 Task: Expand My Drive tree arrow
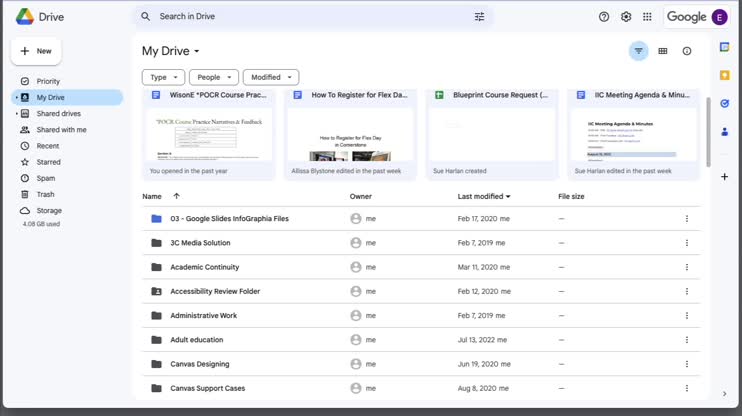click(x=17, y=97)
